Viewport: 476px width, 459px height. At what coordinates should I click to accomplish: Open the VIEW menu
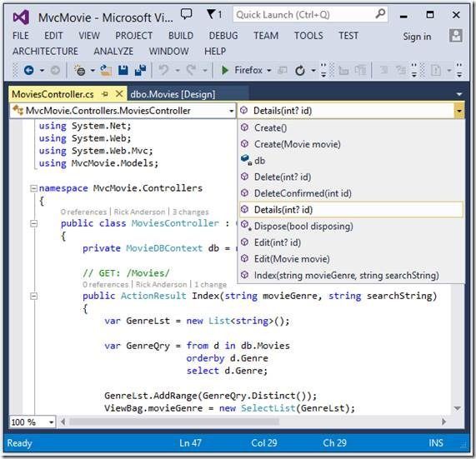(x=89, y=36)
